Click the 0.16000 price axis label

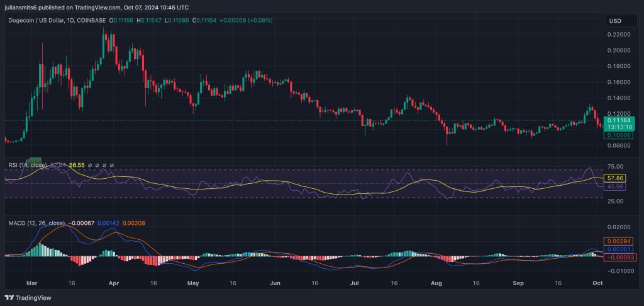(619, 82)
